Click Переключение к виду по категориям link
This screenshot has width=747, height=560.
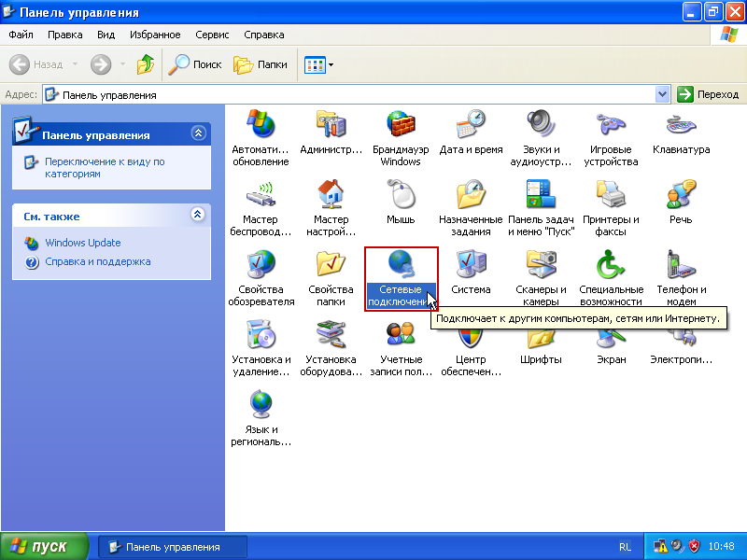105,168
